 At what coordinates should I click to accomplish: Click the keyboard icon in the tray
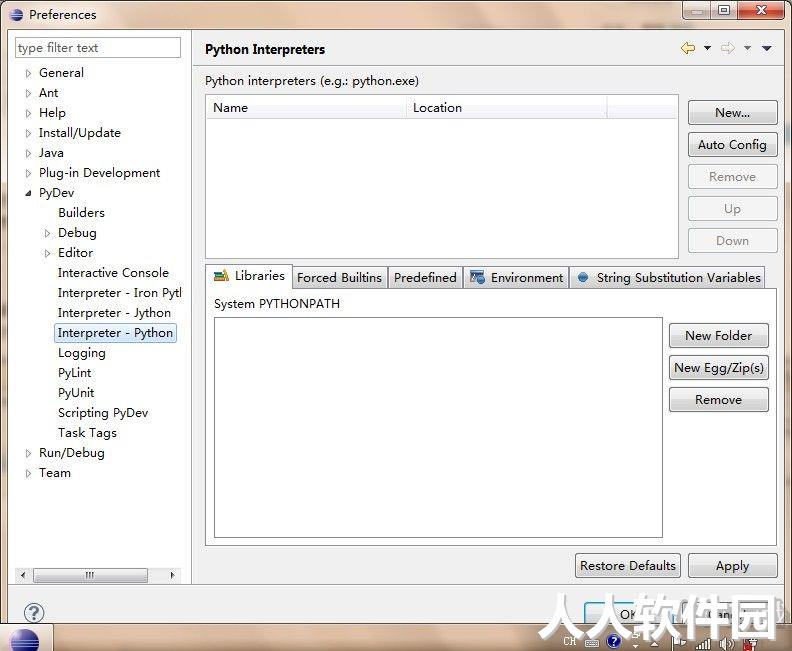[592, 643]
